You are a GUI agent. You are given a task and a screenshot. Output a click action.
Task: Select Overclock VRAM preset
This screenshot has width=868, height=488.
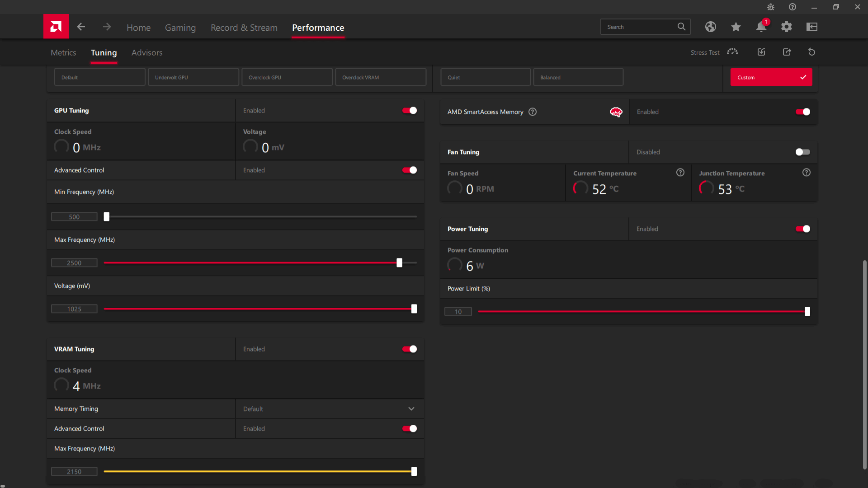click(381, 77)
